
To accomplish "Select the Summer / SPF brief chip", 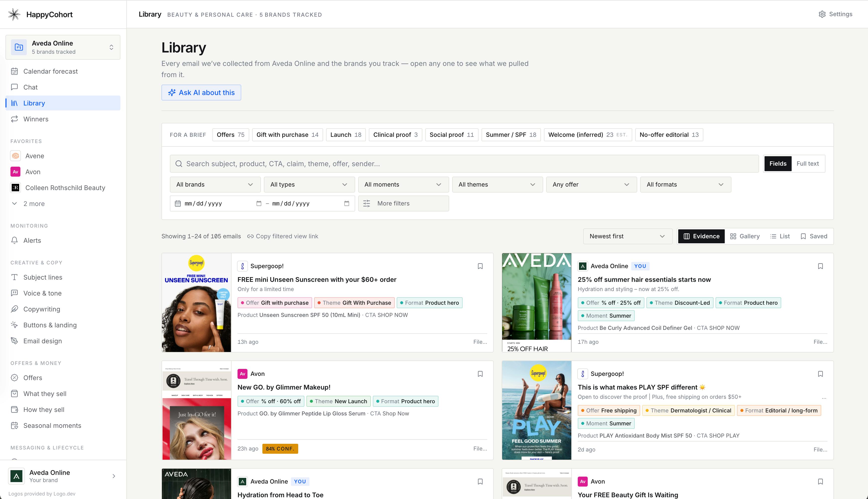I will (x=511, y=135).
